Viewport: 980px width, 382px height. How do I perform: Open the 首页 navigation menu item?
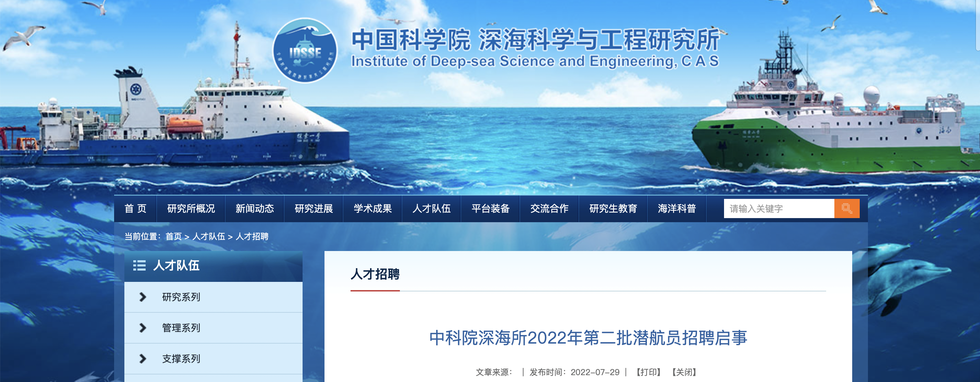click(x=135, y=209)
